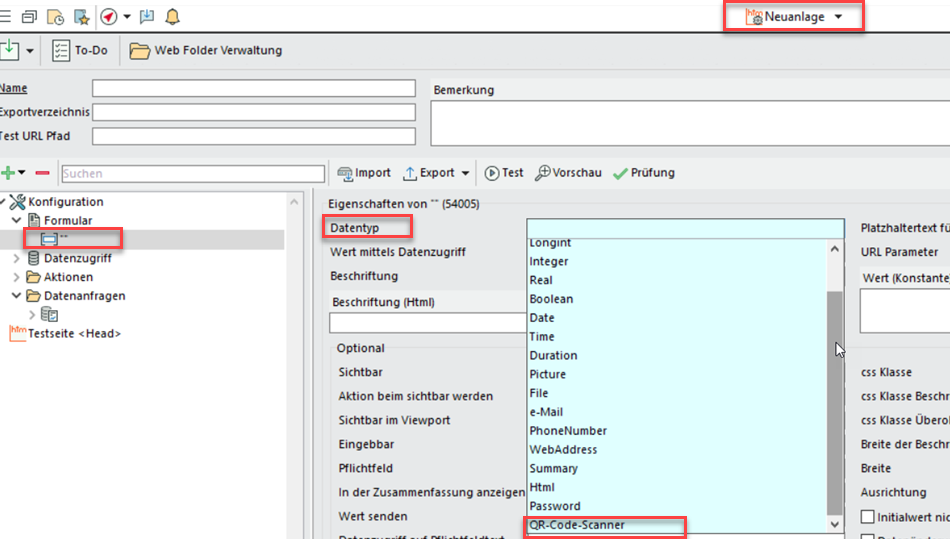Click the notification bell icon
Viewport: 950px width, 539px height.
tap(173, 17)
